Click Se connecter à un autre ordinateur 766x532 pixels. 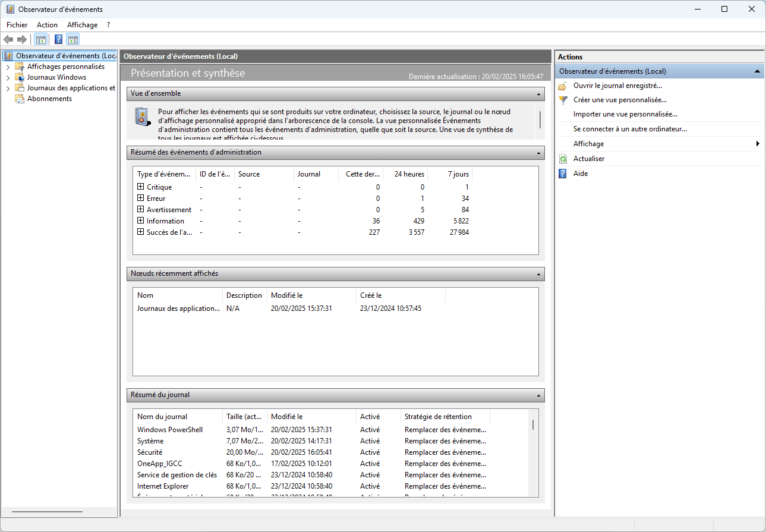[630, 129]
